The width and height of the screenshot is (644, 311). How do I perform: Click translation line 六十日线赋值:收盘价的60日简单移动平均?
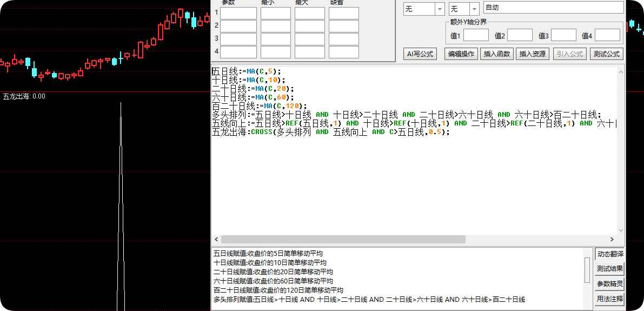pyautogui.click(x=273, y=281)
